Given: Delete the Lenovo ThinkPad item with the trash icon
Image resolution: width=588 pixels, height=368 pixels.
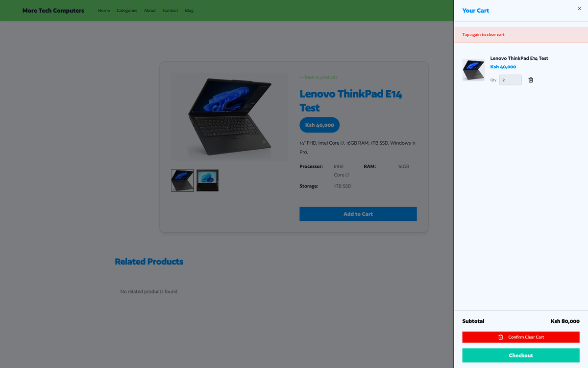Looking at the screenshot, I should point(531,80).
